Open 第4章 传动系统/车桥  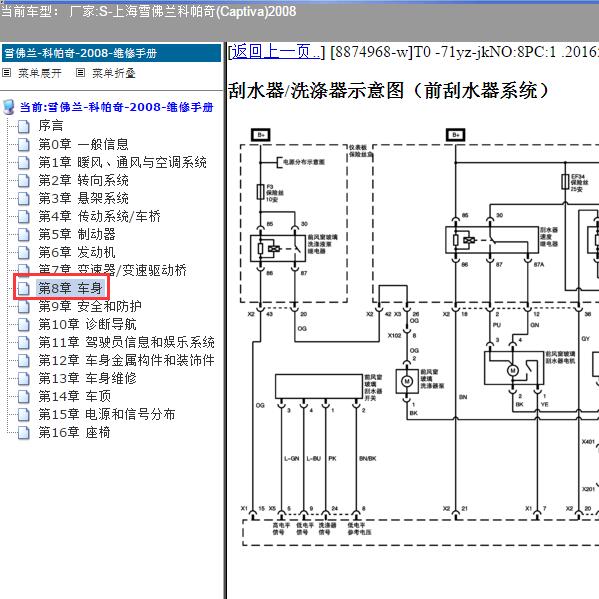[x=99, y=216]
